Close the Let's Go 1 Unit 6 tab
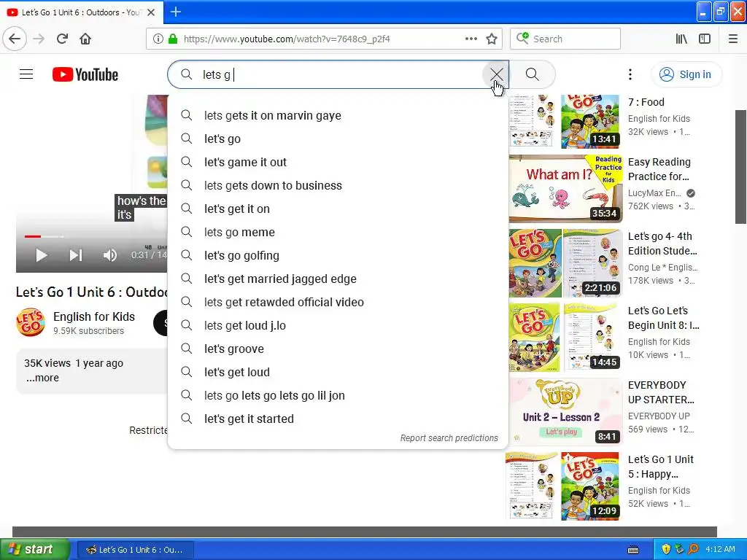Screen dimensions: 747x560 (151, 12)
